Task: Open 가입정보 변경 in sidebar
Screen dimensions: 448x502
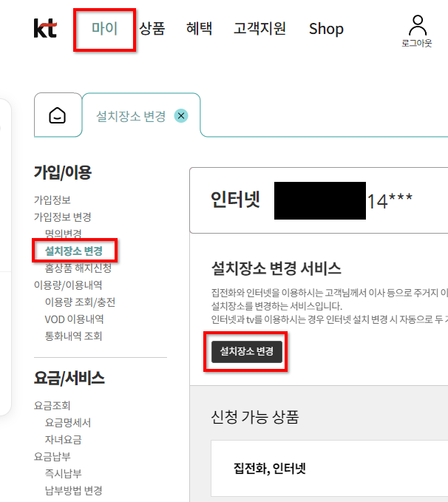Action: tap(62, 217)
